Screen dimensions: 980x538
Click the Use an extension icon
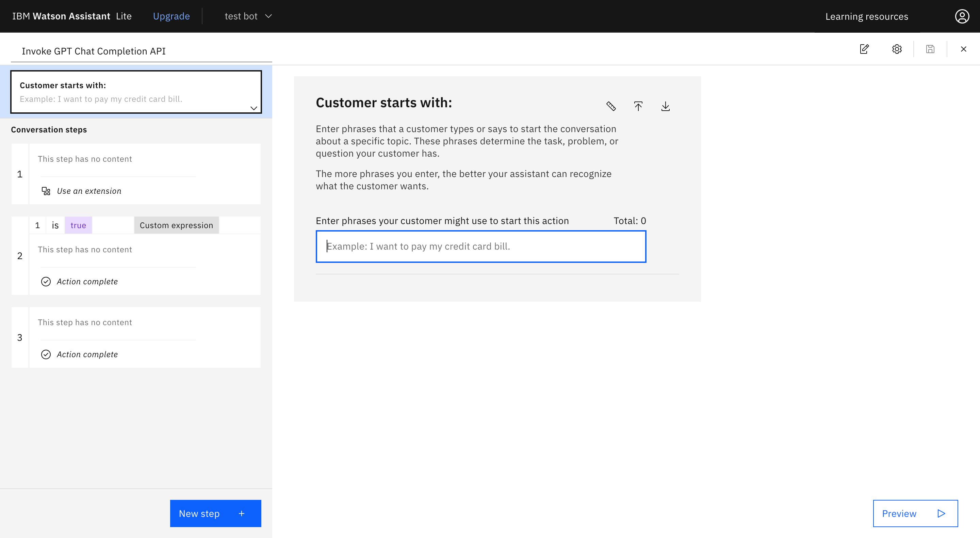[46, 191]
